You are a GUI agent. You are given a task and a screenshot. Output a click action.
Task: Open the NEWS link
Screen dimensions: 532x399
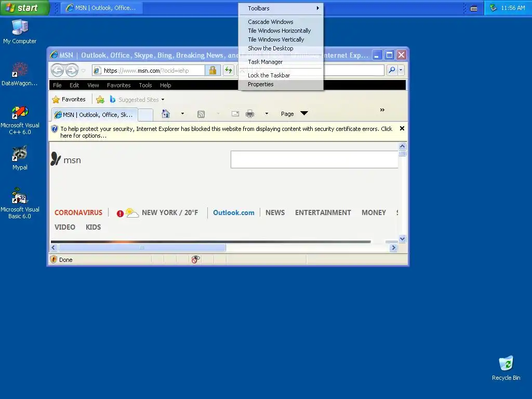(275, 212)
